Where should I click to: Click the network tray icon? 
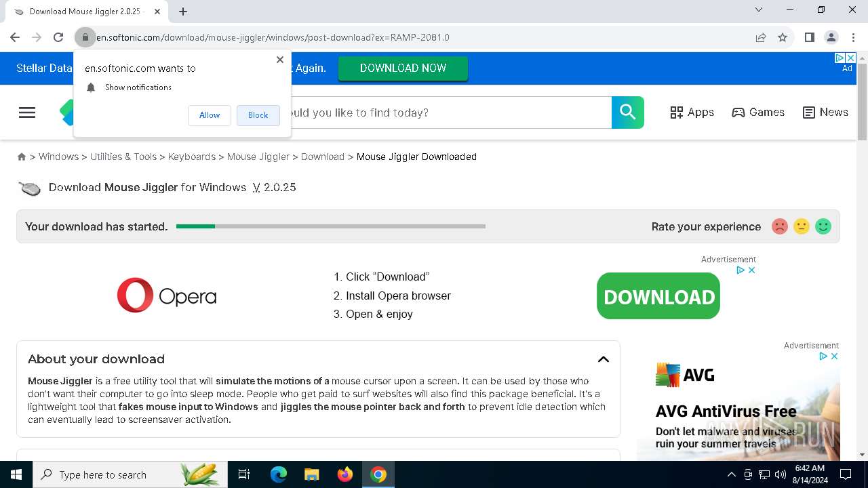764,474
